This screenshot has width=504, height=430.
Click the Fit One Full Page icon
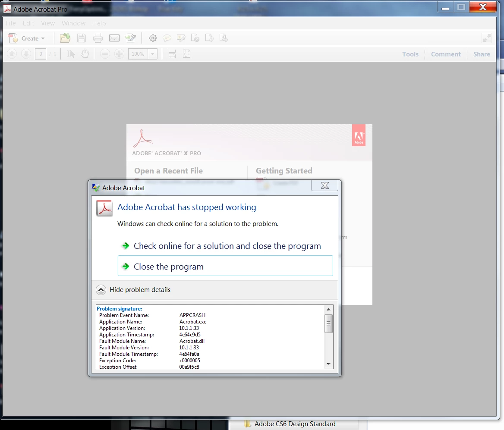coord(186,53)
